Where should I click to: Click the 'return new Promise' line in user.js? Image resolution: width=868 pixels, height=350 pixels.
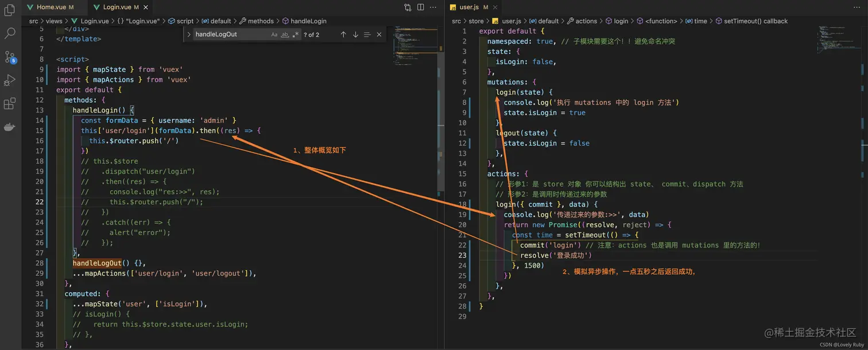click(587, 225)
